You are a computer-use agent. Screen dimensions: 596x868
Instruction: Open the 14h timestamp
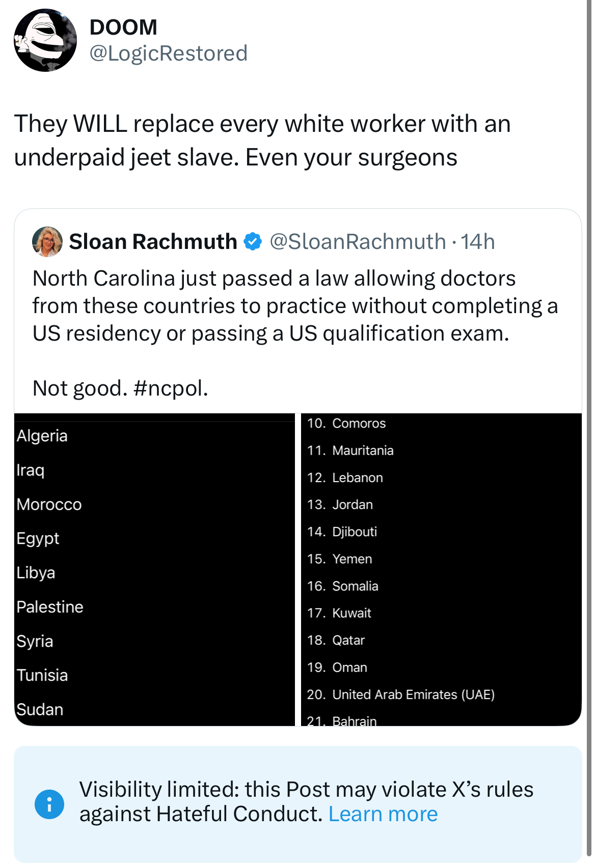478,241
